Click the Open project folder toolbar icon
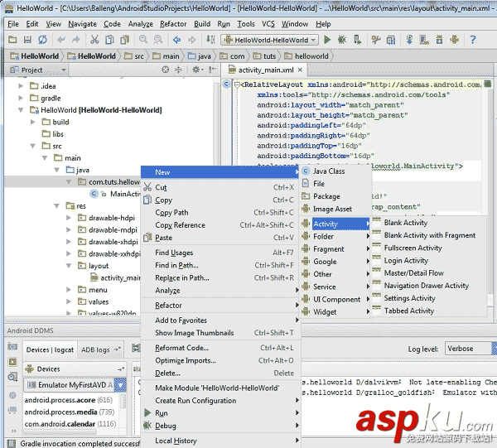Viewport: 497px width, 448px height. pos(12,40)
